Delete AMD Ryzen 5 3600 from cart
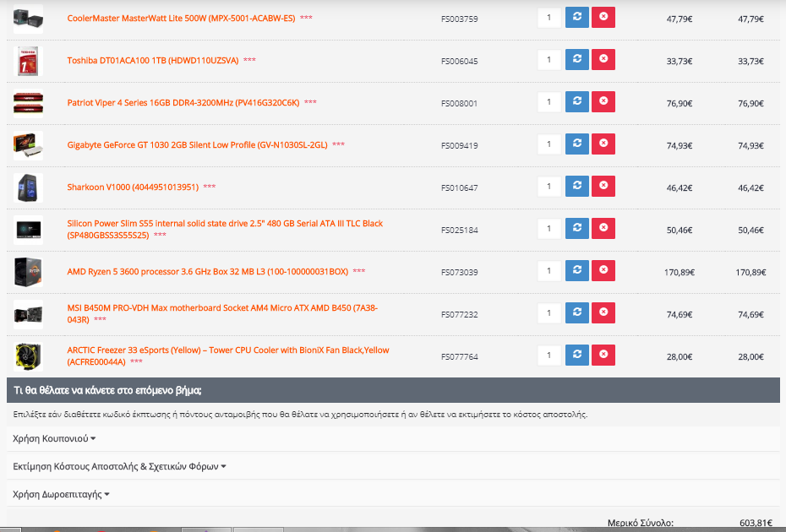This screenshot has width=786, height=532. point(603,270)
